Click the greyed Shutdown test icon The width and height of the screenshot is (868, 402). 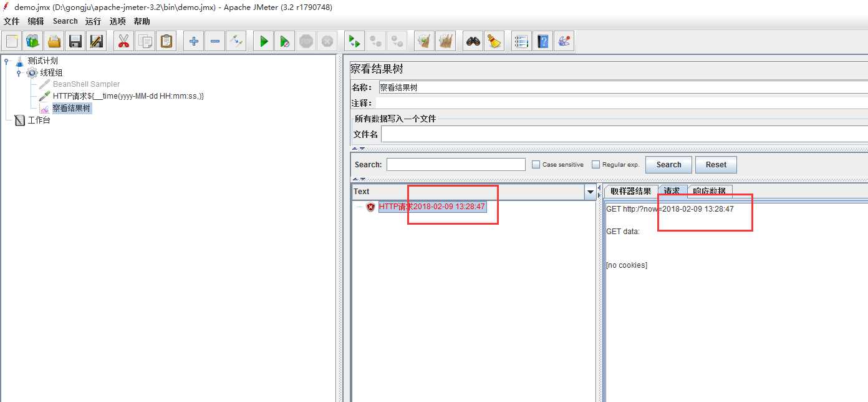tap(327, 41)
